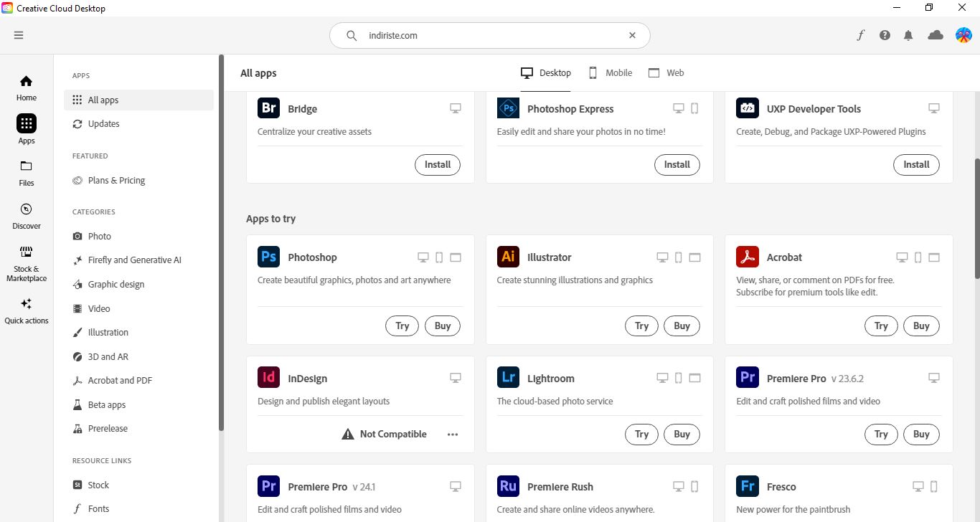Check cloud sync status icon
This screenshot has width=980, height=522.
click(x=936, y=35)
